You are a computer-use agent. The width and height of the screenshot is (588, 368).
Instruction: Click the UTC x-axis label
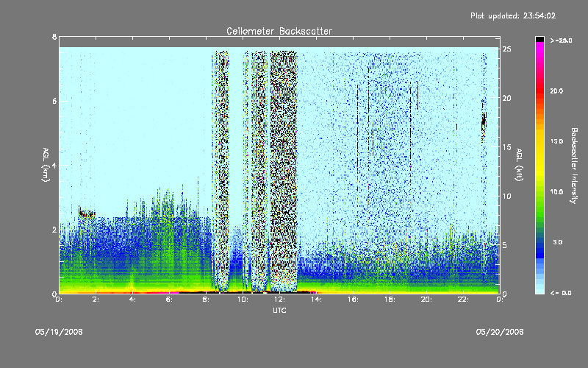(279, 310)
